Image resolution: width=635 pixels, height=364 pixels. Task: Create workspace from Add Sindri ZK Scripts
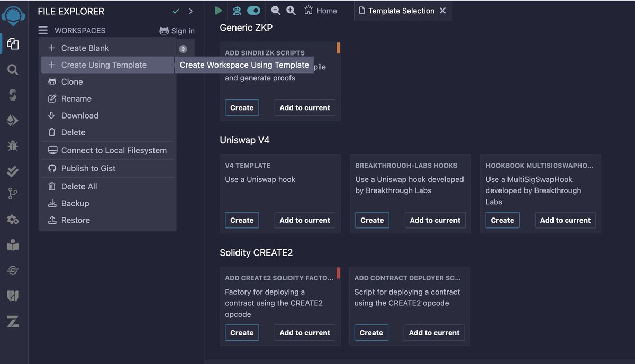242,108
